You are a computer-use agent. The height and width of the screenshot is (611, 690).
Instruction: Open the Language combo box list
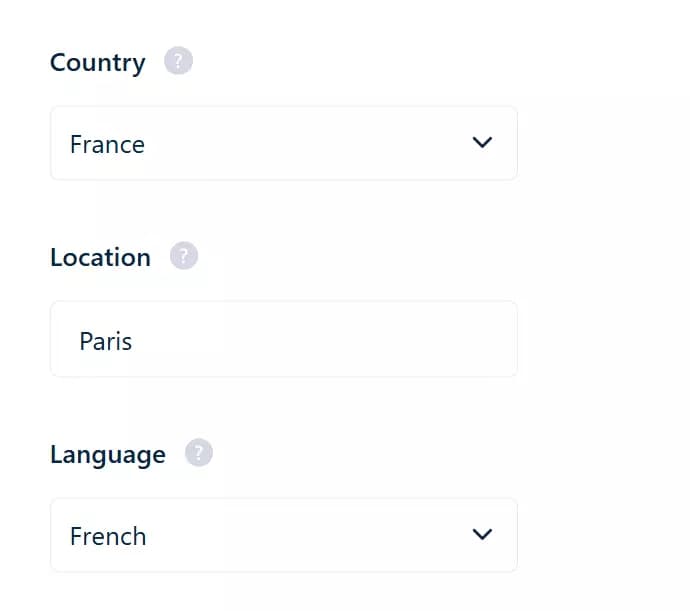click(283, 535)
